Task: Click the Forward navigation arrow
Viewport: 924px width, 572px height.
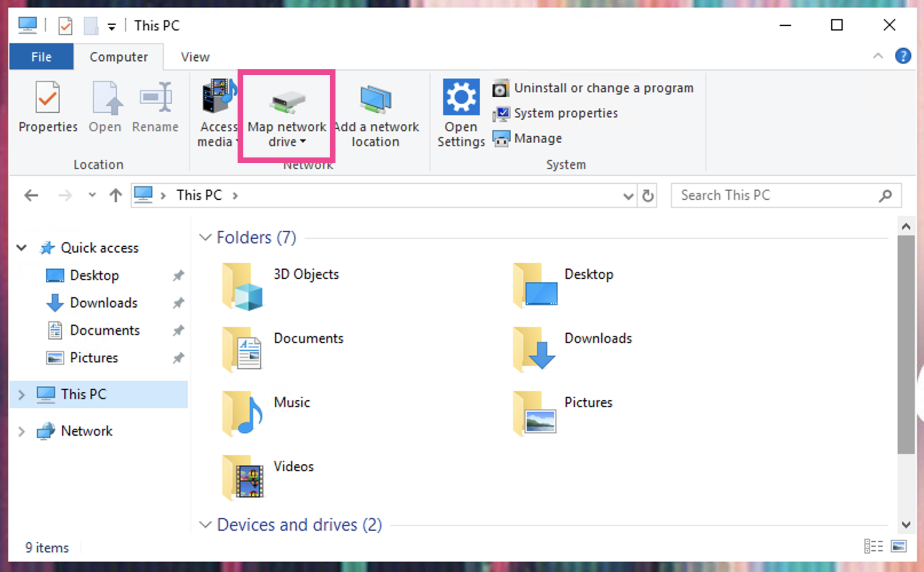Action: point(65,196)
